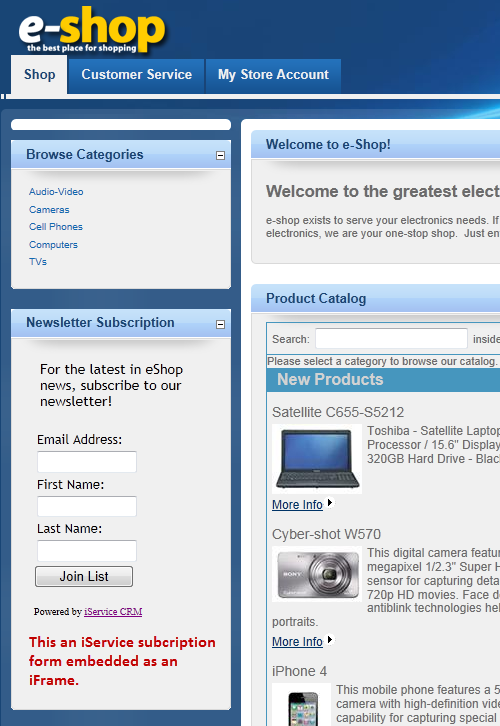
Task: Browse the Computers category
Action: [53, 244]
